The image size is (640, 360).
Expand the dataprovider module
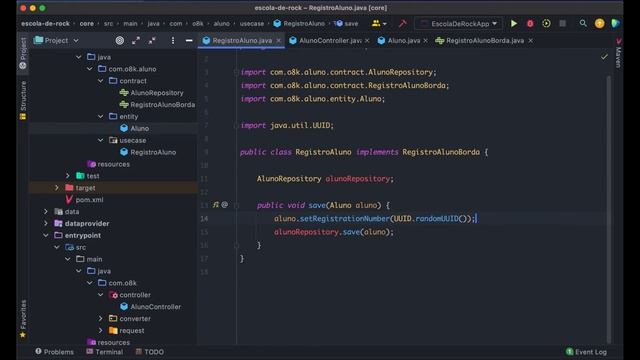click(x=46, y=223)
